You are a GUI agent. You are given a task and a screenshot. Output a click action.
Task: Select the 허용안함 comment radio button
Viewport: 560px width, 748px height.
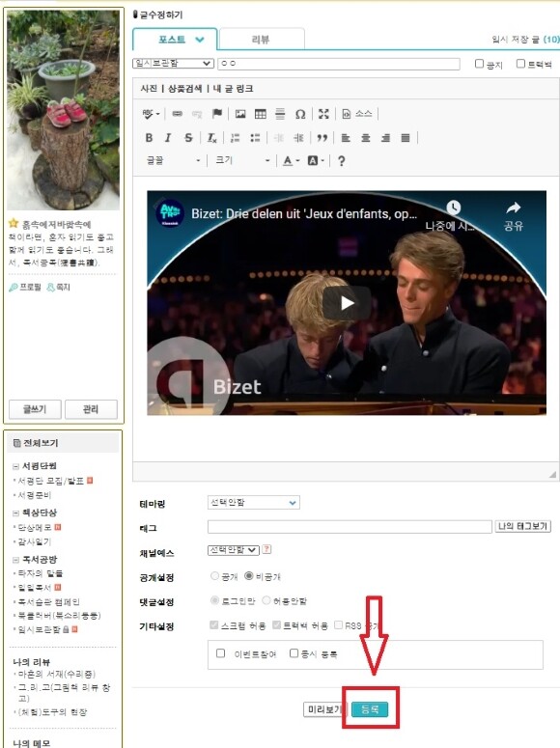point(266,600)
